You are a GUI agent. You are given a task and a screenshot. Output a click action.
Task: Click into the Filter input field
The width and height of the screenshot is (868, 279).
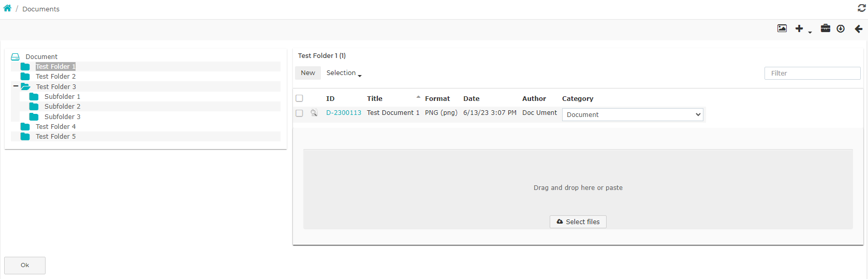point(812,73)
